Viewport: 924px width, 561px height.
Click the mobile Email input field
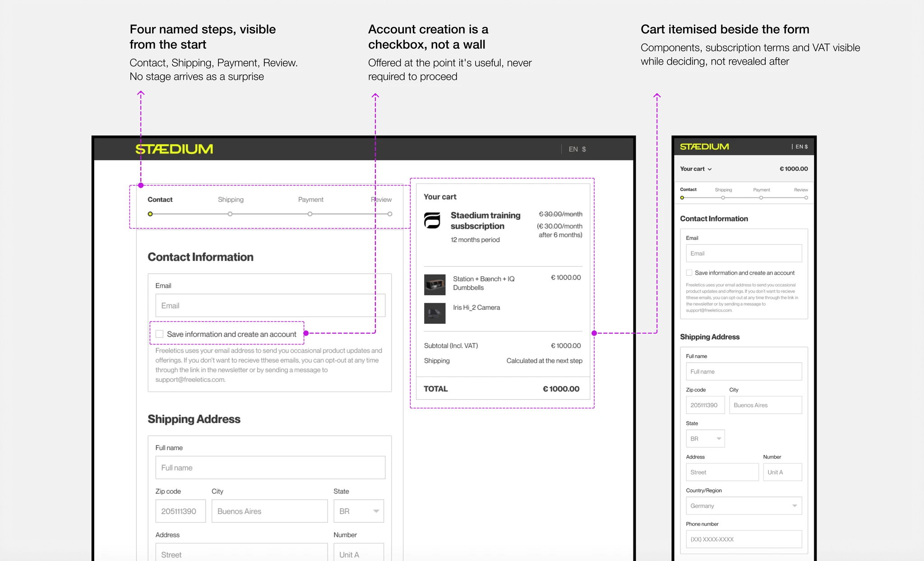[x=744, y=253]
